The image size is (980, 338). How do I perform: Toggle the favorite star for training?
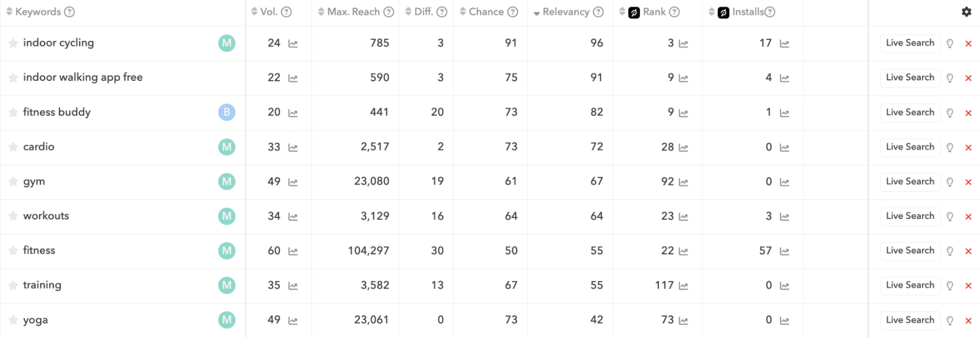[x=13, y=286]
